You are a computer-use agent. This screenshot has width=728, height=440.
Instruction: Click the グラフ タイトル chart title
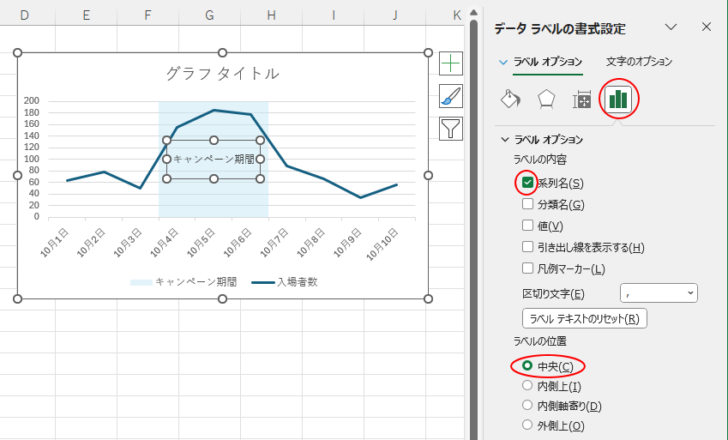click(x=222, y=73)
